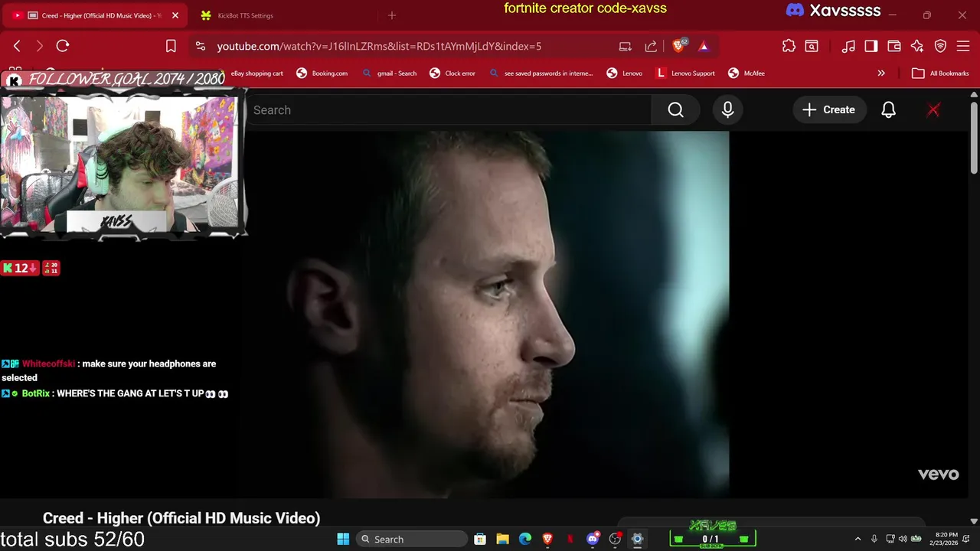The image size is (980, 551).
Task: Show hidden system tray icons chevron
Action: [857, 540]
